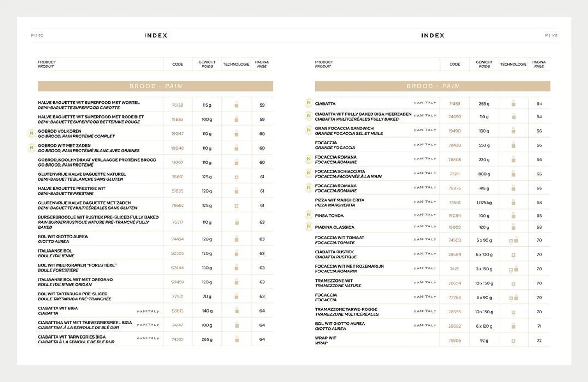Select the weight 3 x 180 g
This screenshot has height=382, width=588.
pyautogui.click(x=484, y=269)
